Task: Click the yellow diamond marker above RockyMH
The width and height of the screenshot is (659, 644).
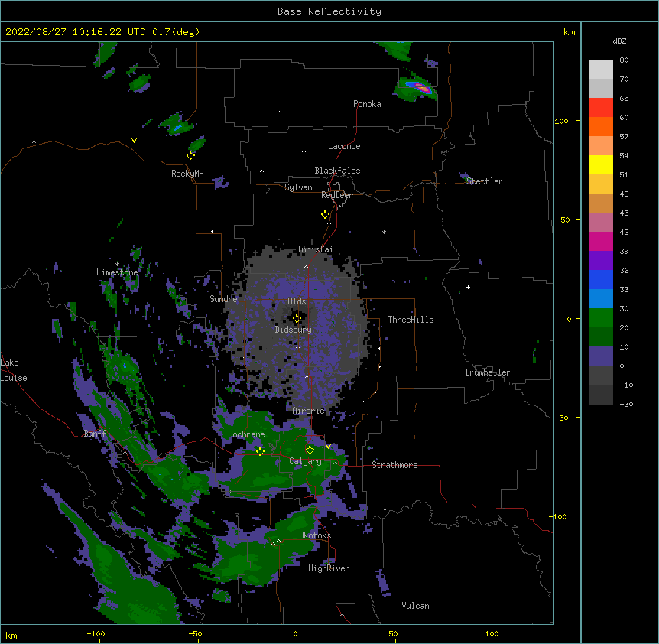Action: (190, 156)
